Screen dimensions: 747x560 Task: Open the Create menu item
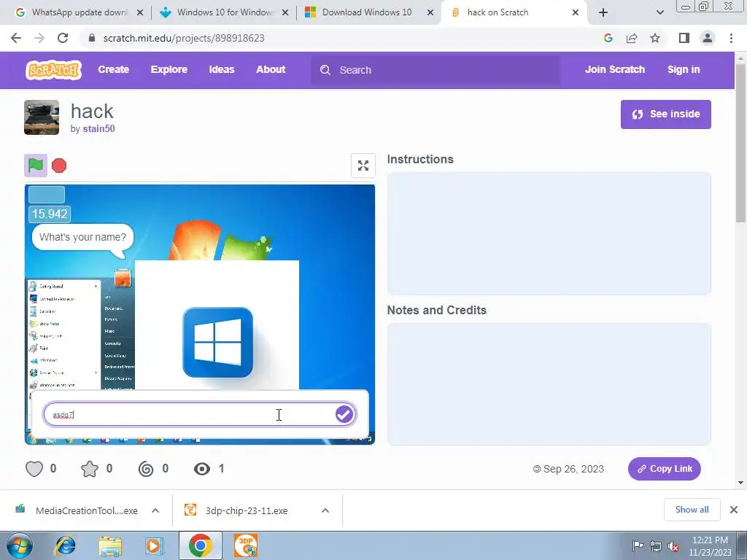point(113,69)
